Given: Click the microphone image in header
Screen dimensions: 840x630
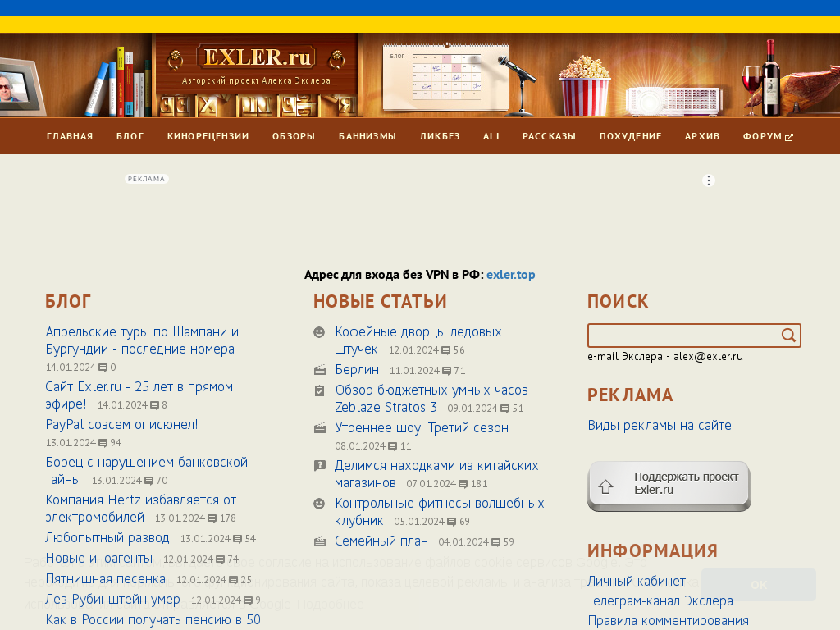Looking at the screenshot, I should click(518, 85).
